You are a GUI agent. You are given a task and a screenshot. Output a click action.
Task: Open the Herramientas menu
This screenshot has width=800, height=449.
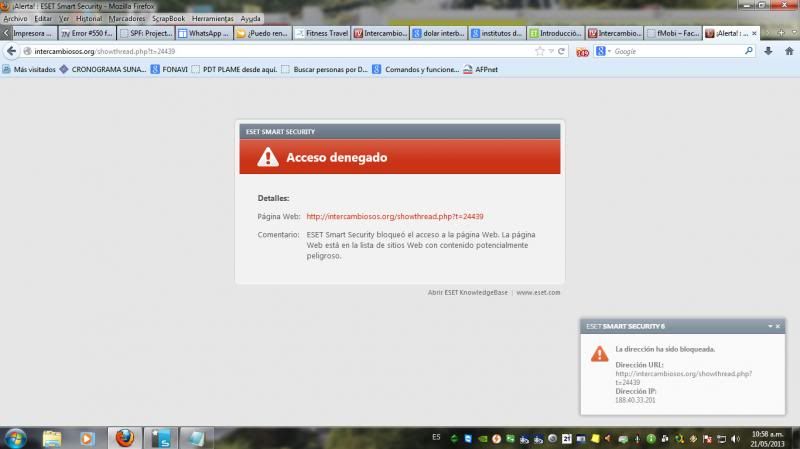[x=213, y=18]
